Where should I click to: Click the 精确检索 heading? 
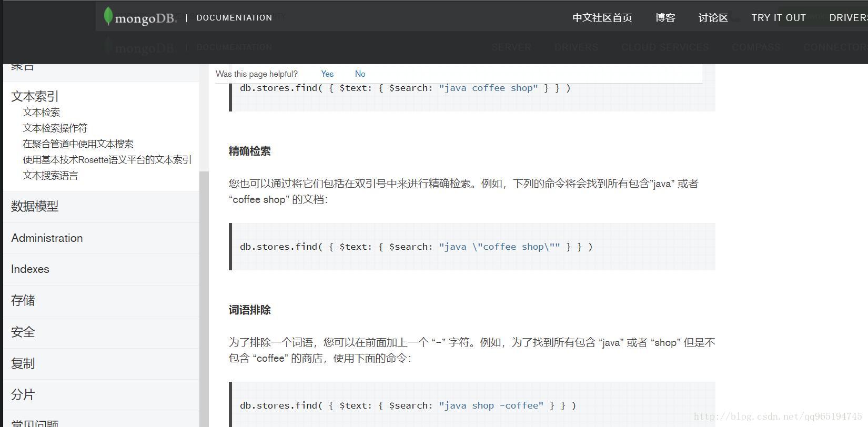tap(250, 151)
